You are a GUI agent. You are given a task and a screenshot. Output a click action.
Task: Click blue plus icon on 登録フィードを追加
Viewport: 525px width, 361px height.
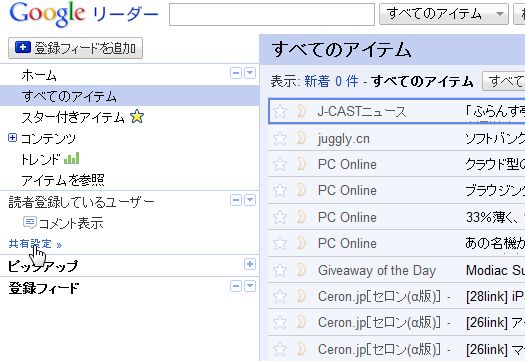click(23, 48)
